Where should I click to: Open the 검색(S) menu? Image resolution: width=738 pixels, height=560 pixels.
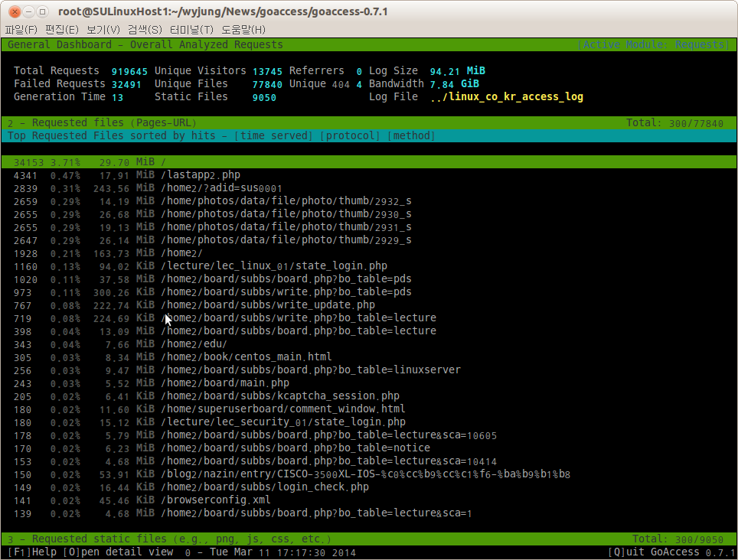pos(145,30)
